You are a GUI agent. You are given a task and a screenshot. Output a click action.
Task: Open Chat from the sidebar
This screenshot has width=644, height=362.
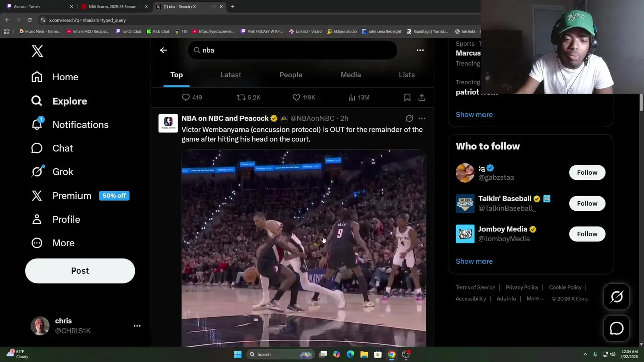tap(52, 148)
